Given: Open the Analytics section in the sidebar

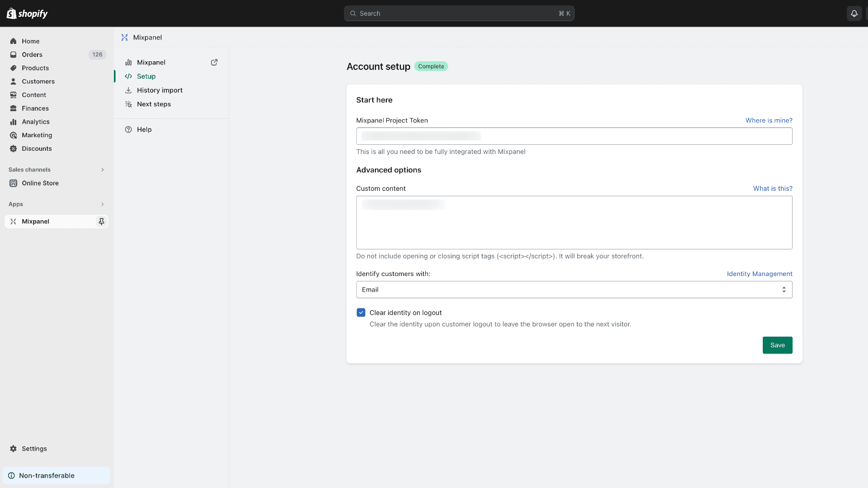Looking at the screenshot, I should pos(36,121).
